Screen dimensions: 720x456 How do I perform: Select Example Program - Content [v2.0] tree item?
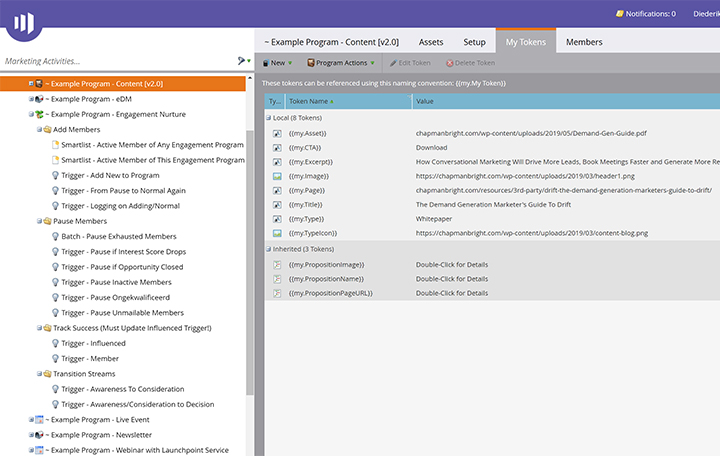coord(123,84)
